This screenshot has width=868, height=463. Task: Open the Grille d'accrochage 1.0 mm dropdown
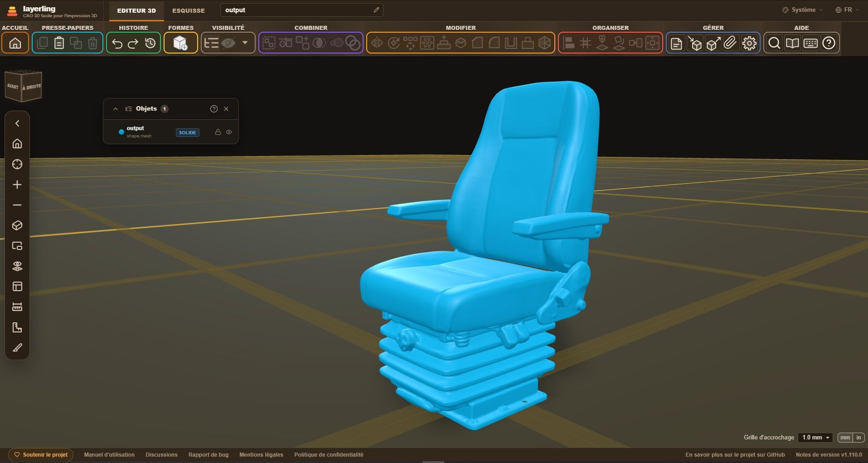pos(815,438)
